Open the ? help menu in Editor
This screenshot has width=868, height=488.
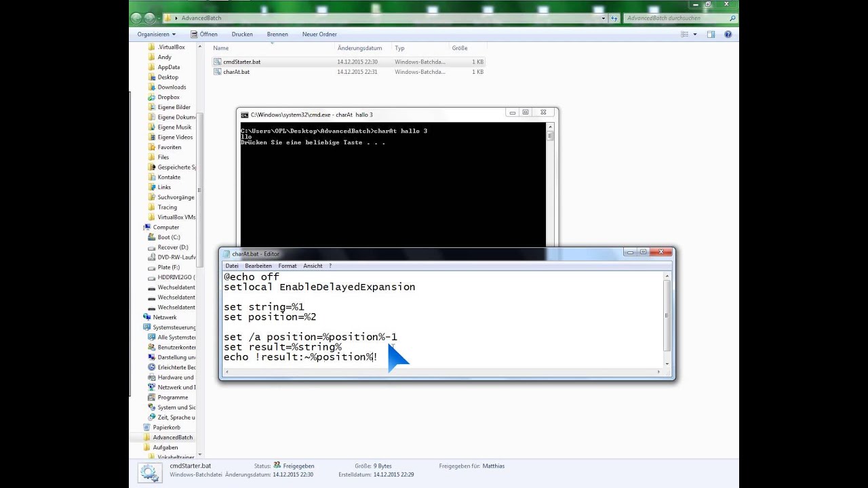click(330, 266)
